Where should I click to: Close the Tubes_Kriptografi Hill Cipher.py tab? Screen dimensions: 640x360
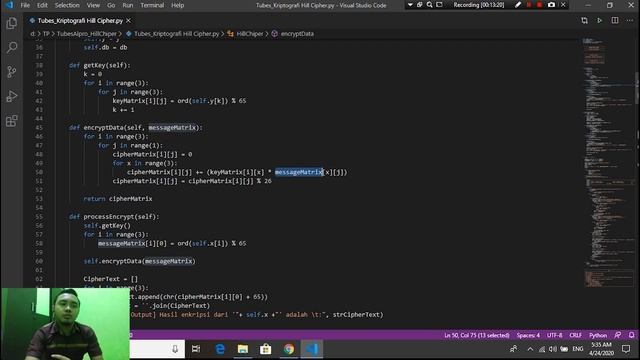click(129, 20)
